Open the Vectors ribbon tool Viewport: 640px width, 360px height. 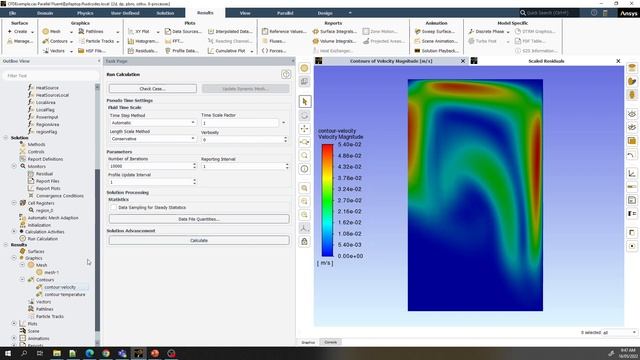(x=53, y=51)
